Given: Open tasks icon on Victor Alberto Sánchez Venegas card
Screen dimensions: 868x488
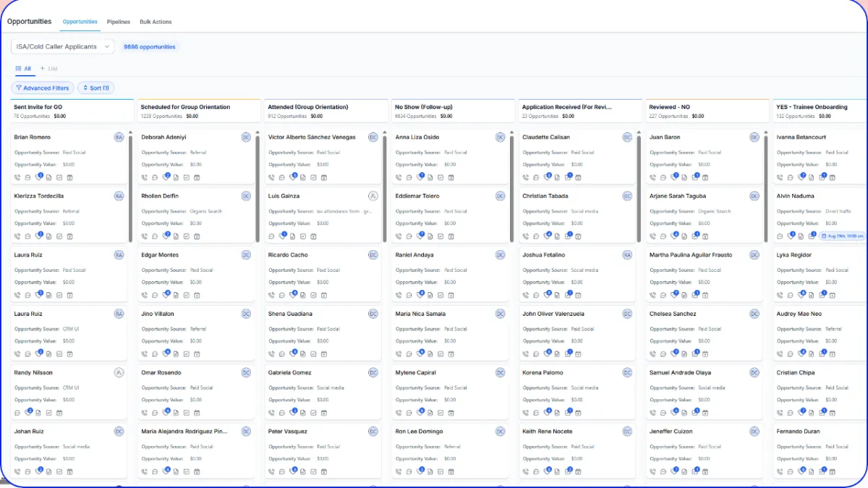Looking at the screenshot, I should pos(314,177).
